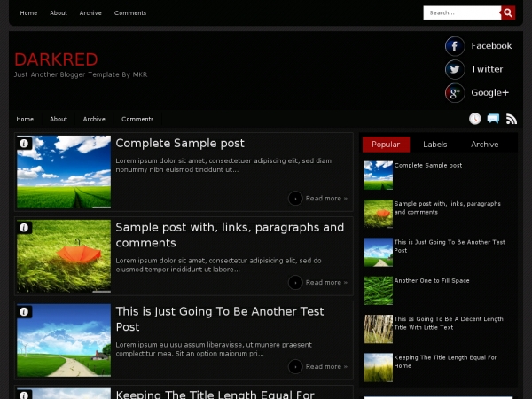Click round arrow beside Complete Sample Read more

coord(295,198)
